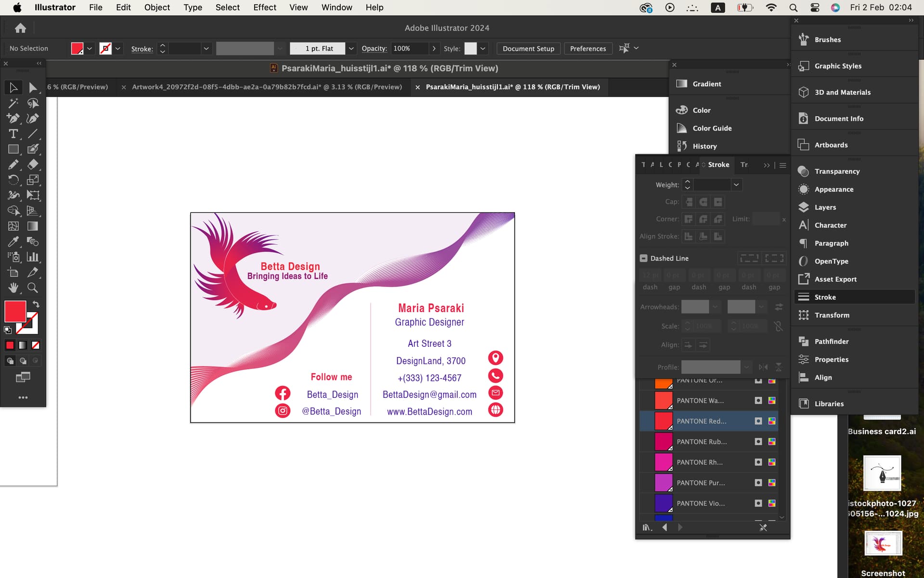Toggle preserve exact dash lengths option

[749, 258]
